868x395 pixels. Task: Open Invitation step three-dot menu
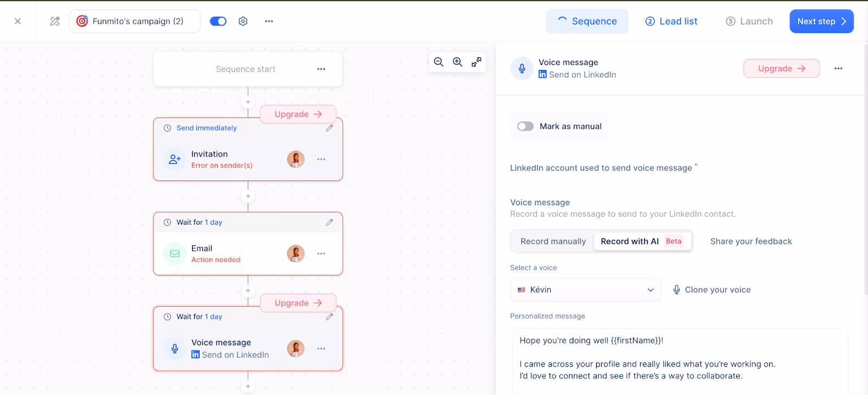pyautogui.click(x=321, y=159)
